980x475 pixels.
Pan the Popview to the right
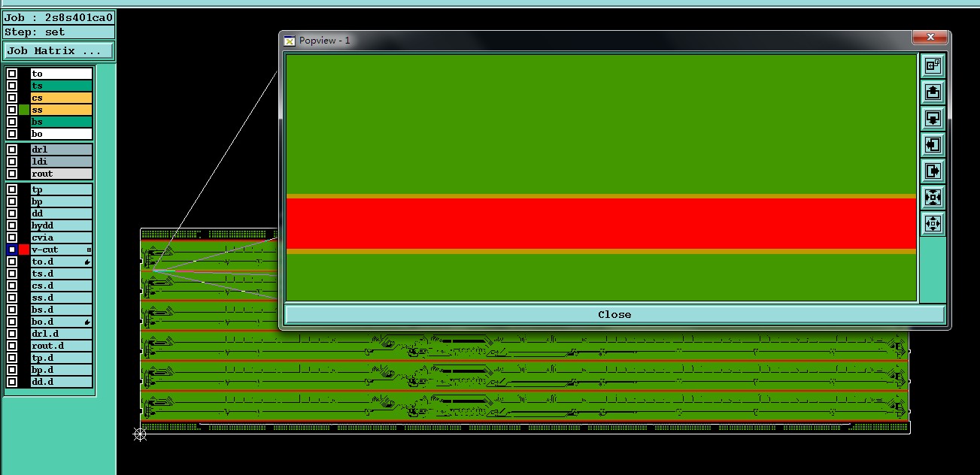tap(933, 171)
